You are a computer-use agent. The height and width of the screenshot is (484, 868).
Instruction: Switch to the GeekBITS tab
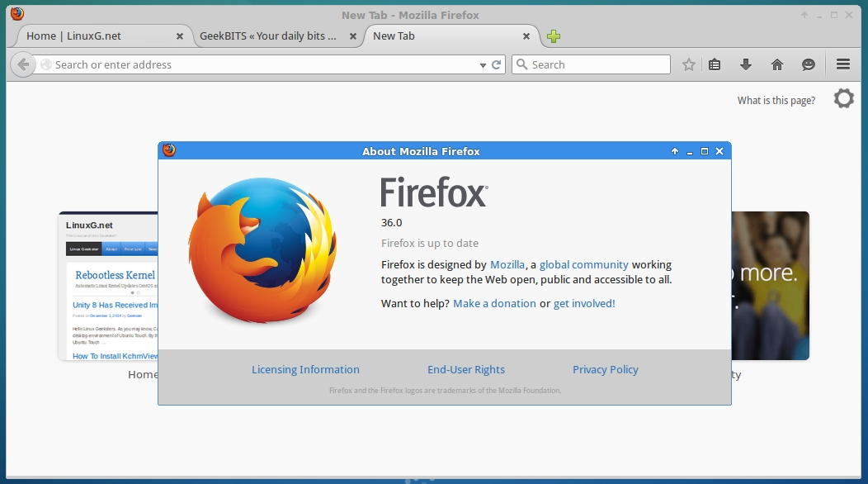pos(276,36)
